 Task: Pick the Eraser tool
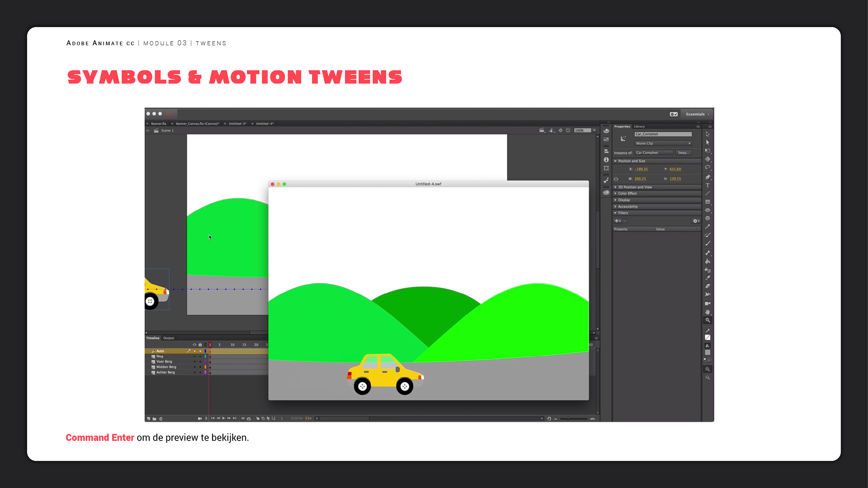708,286
